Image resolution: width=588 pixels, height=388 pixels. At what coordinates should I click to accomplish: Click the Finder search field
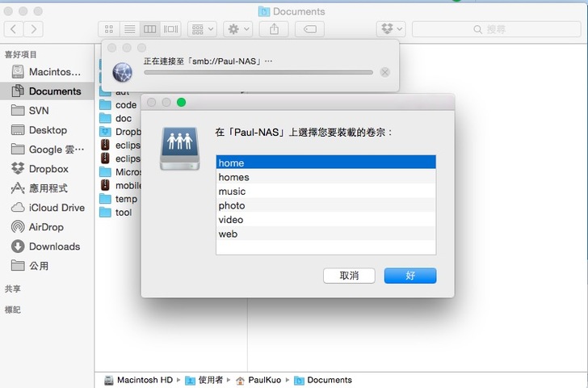click(x=497, y=29)
